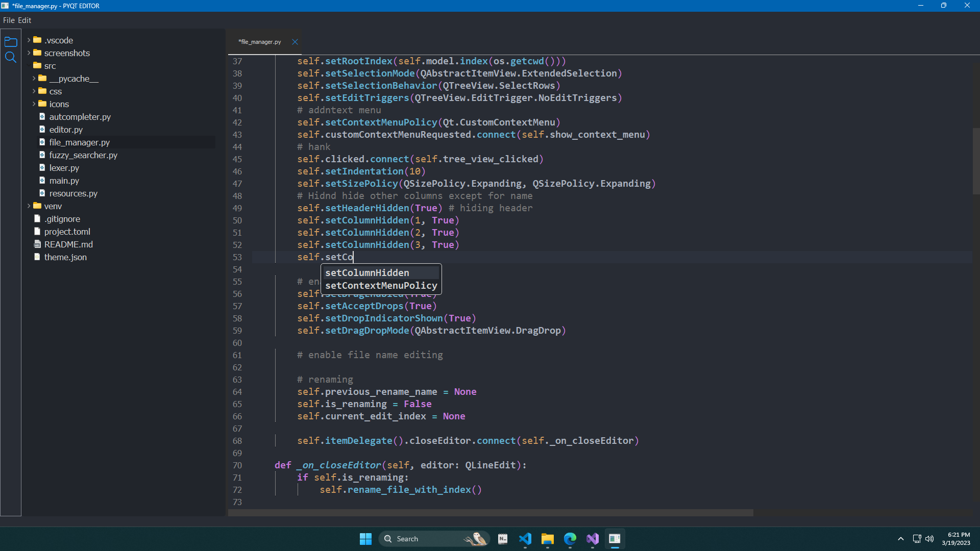Open File Explorer from taskbar

tap(548, 539)
